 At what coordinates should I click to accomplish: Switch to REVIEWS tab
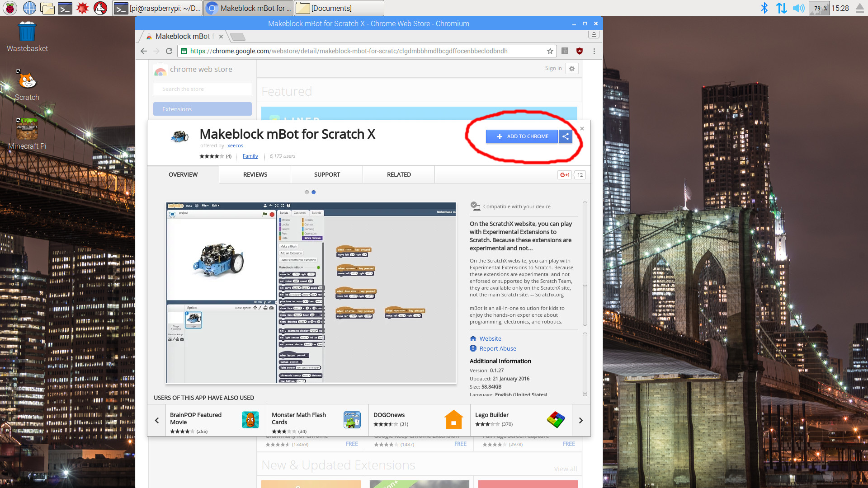pos(255,174)
